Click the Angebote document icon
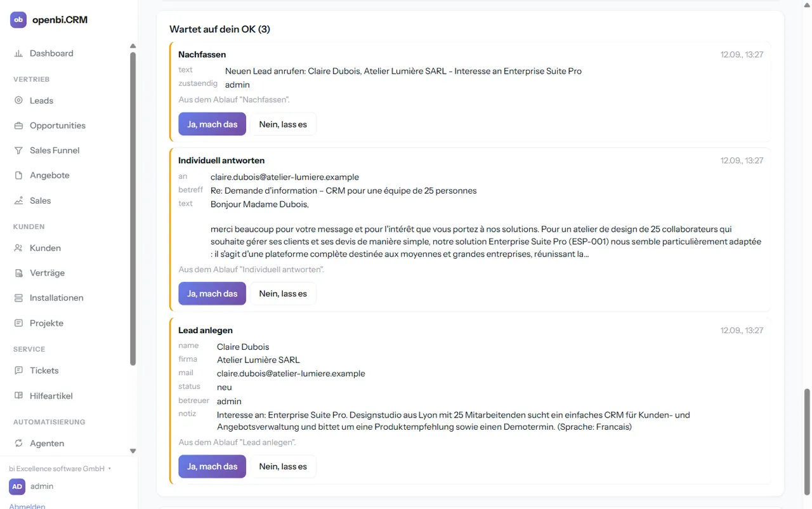This screenshot has width=812, height=509. (x=18, y=175)
